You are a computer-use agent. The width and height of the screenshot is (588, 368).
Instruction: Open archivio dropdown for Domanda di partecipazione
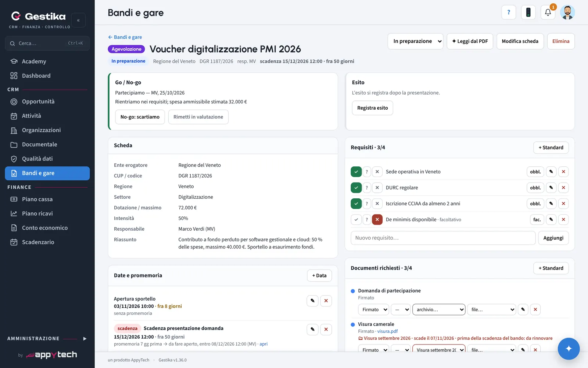(439, 309)
